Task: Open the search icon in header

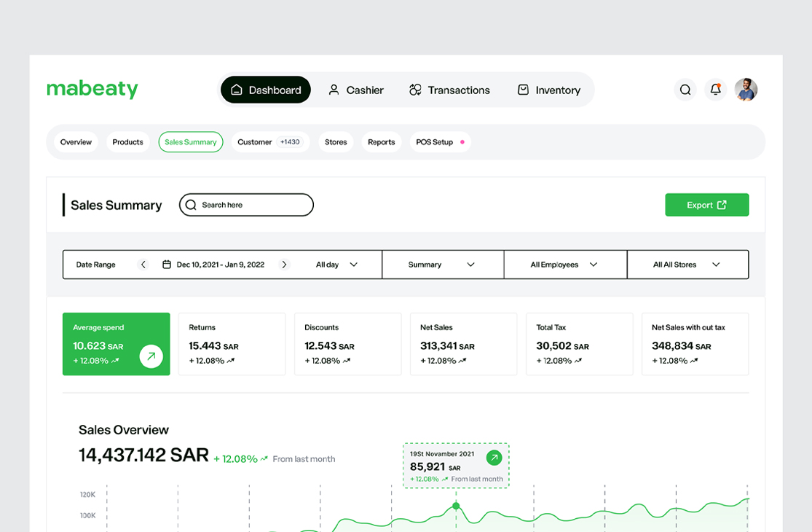Action: click(x=685, y=90)
